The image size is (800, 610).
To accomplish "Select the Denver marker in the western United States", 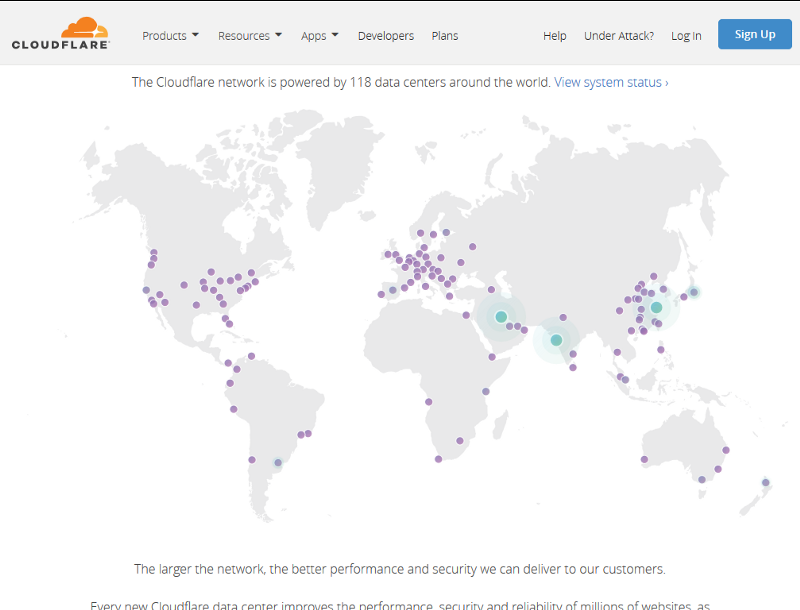I will coord(184,285).
